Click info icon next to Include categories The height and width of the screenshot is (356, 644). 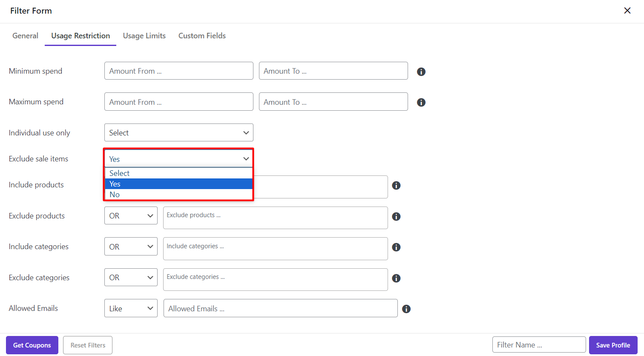396,247
